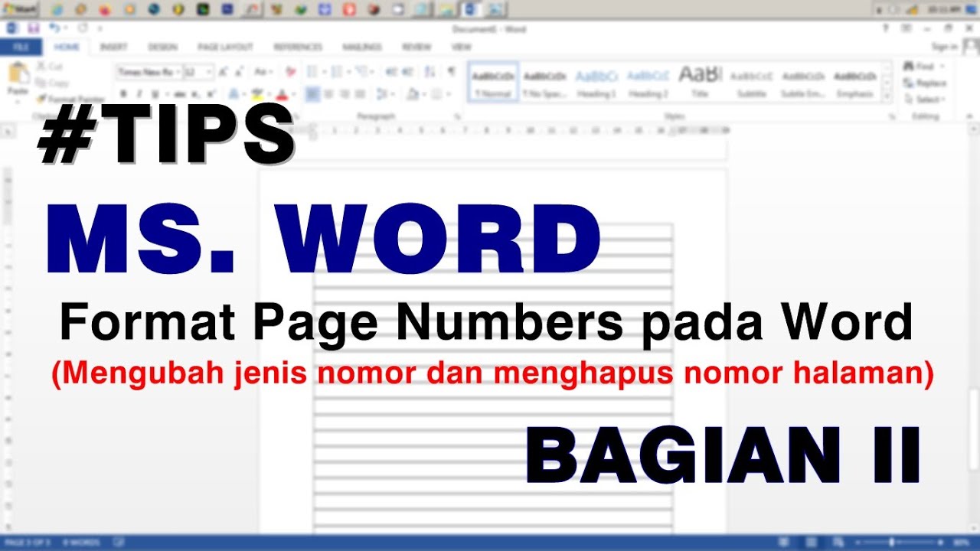Expand the Styles gallery More arrow
This screenshot has height=551, width=980.
[x=887, y=97]
